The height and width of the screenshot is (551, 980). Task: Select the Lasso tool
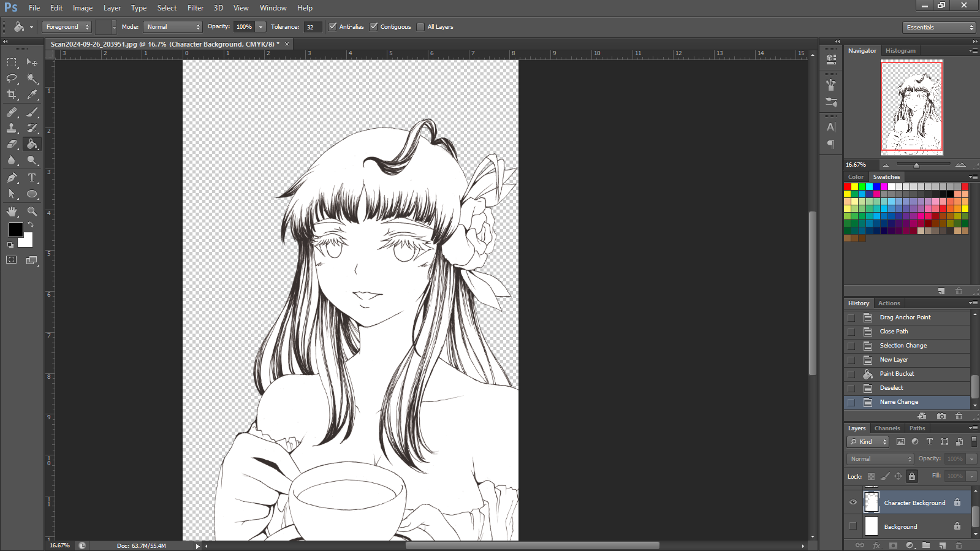click(12, 78)
